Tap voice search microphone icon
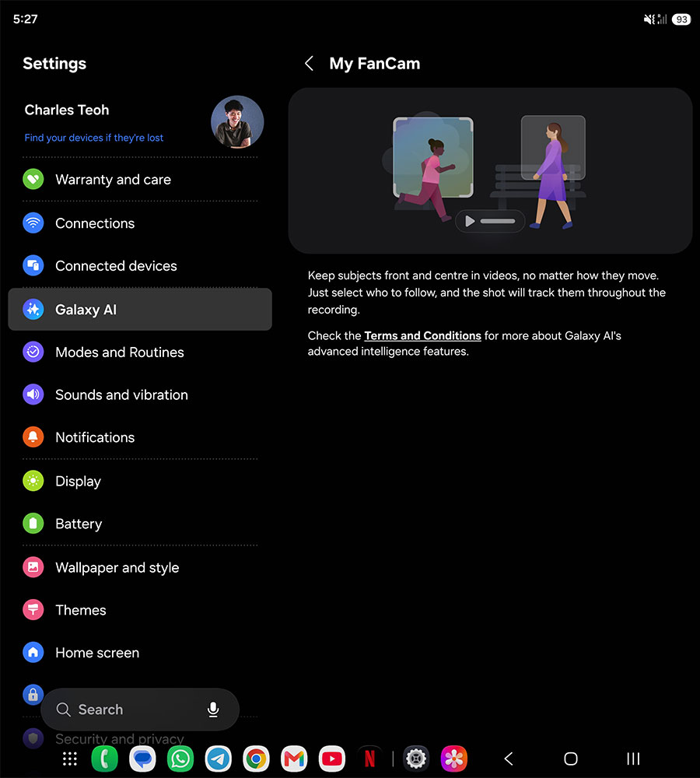This screenshot has height=778, width=700. pos(213,710)
